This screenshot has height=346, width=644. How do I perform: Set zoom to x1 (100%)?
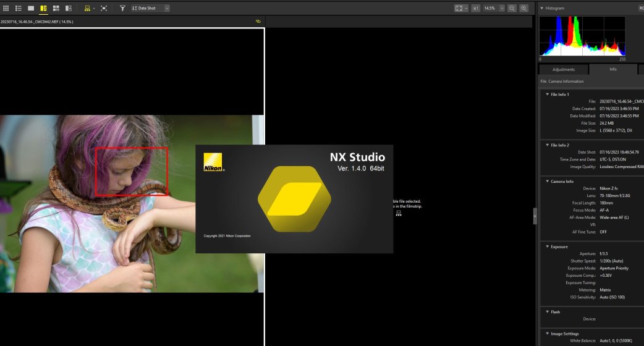476,8
